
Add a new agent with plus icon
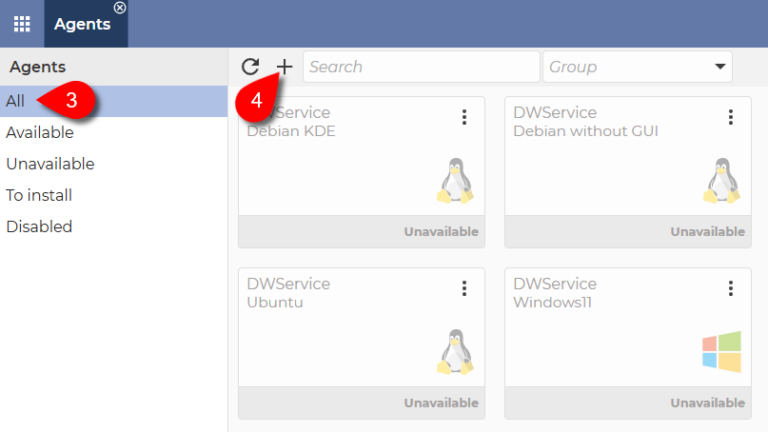tap(284, 67)
